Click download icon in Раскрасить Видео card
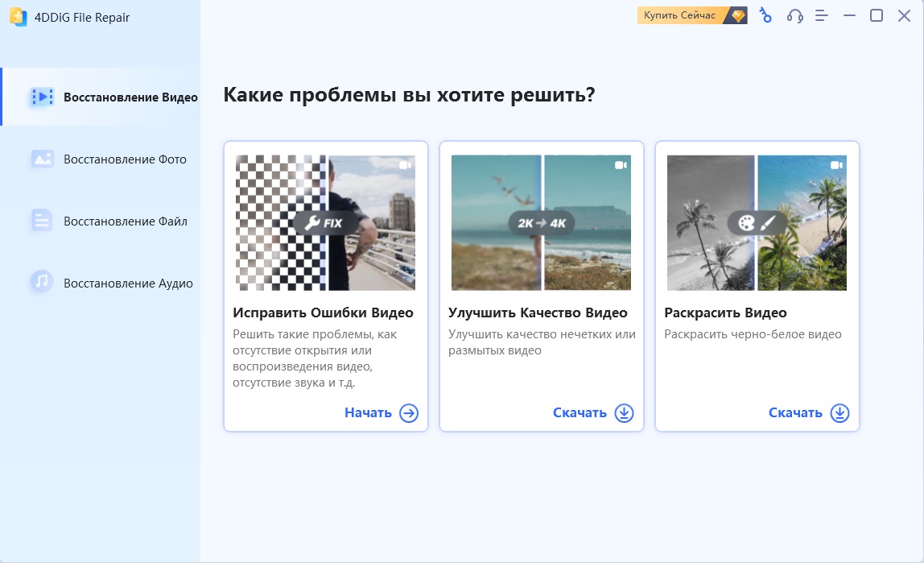The image size is (924, 563). point(839,413)
